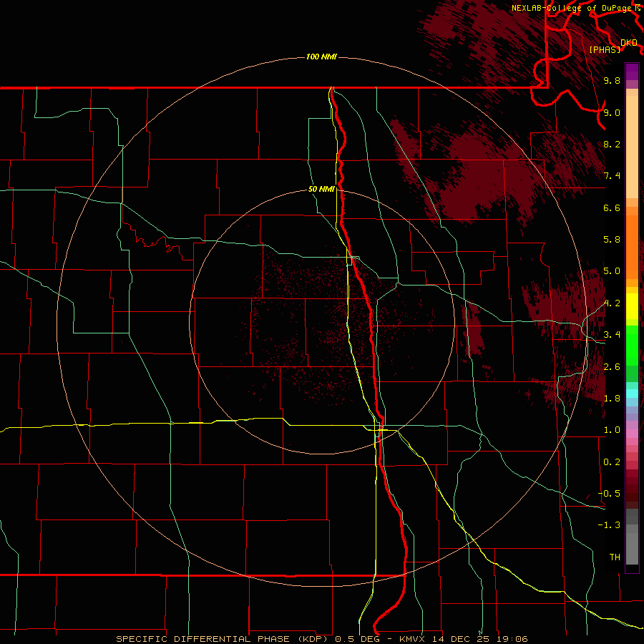Click the 1.8 color scale value
The image size is (644, 644).
point(612,399)
